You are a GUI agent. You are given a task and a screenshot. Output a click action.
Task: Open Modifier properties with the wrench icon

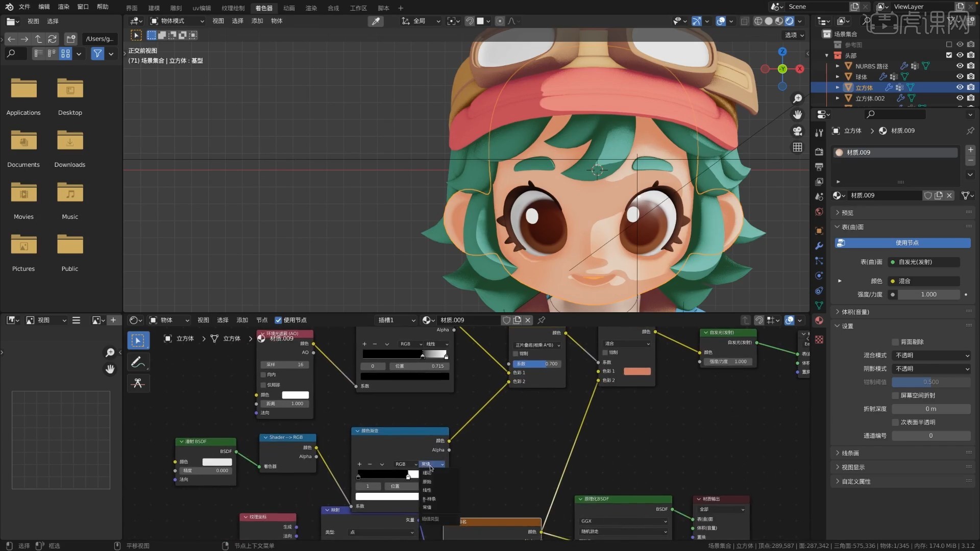pos(819,246)
